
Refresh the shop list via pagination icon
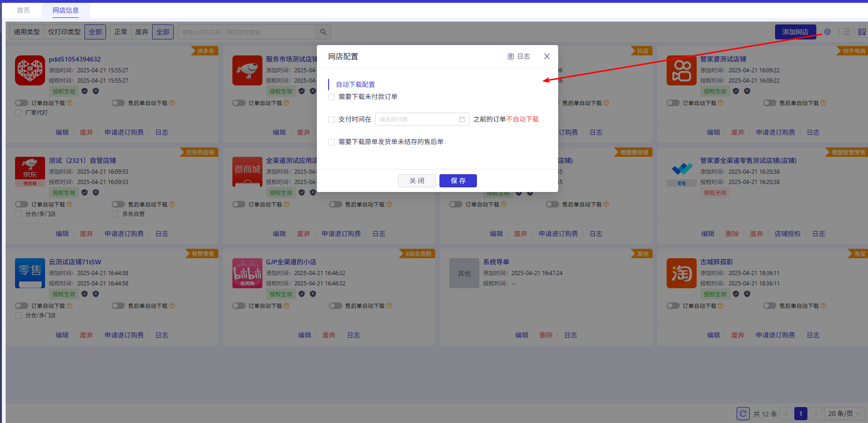click(x=743, y=414)
